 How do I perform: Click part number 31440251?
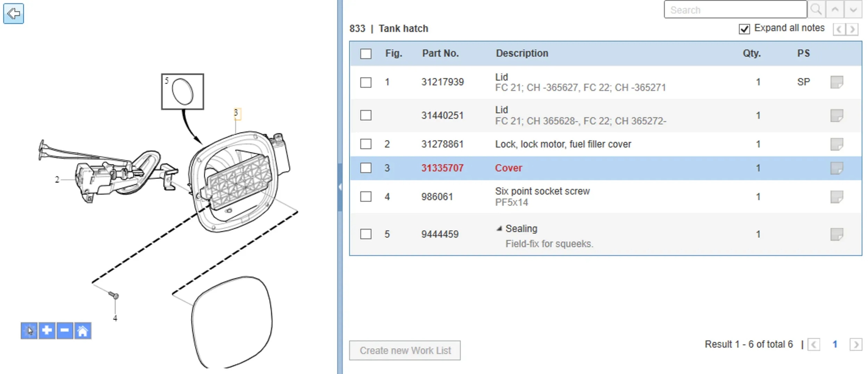[442, 115]
